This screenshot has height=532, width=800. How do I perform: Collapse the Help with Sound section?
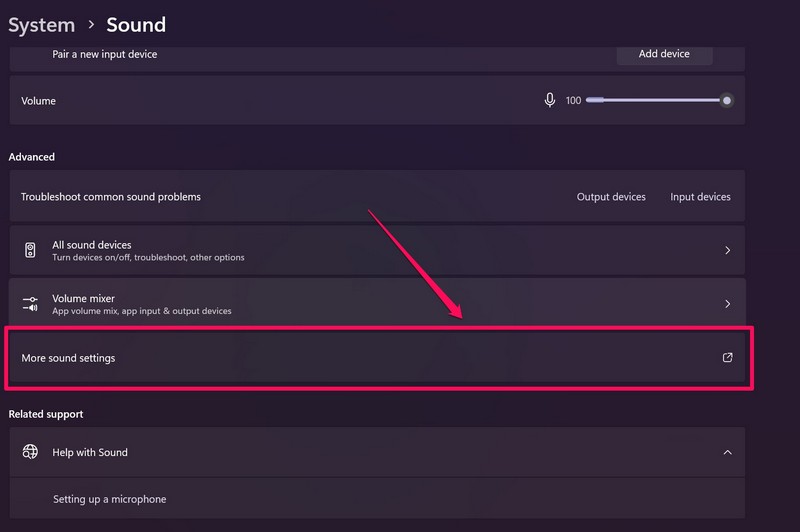(727, 452)
